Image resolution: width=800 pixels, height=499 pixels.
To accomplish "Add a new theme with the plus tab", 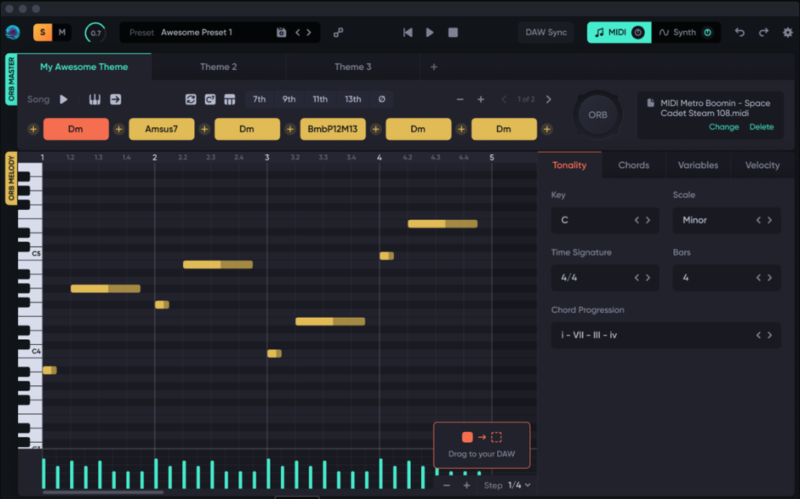I will coord(434,67).
